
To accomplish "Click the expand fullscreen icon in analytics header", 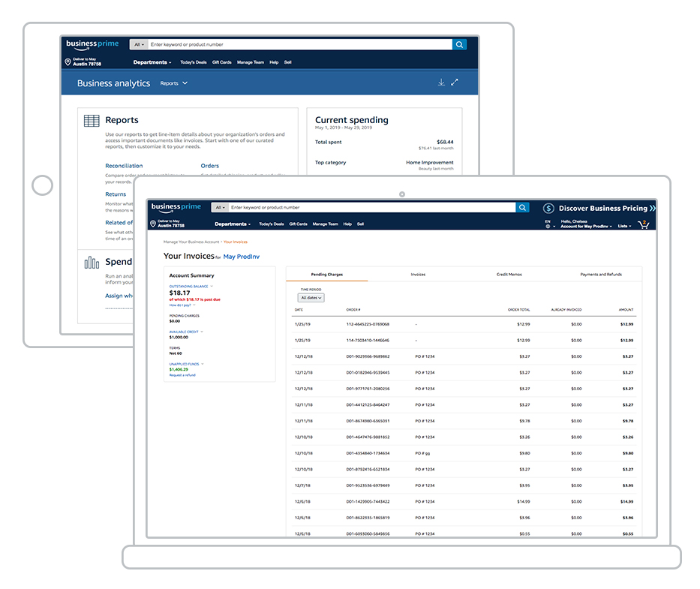I will [x=455, y=83].
